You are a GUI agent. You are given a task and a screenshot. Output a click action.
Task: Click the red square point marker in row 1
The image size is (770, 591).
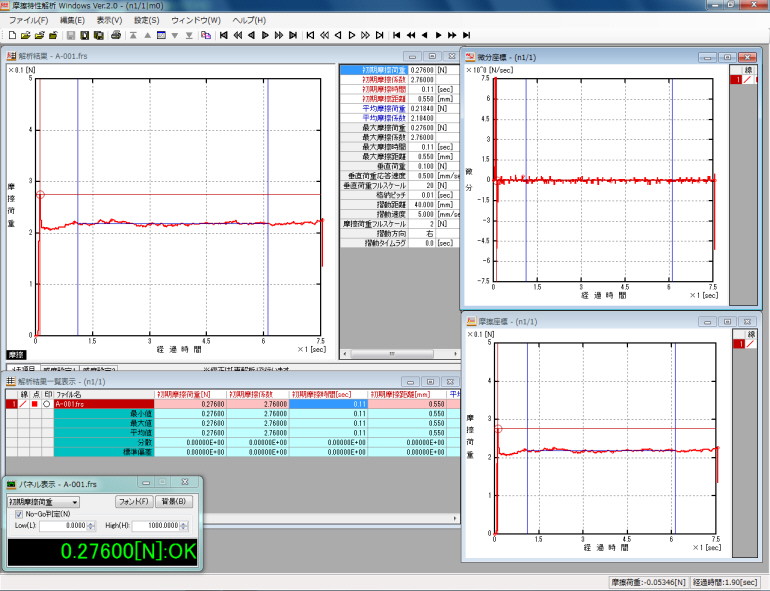pyautogui.click(x=33, y=404)
